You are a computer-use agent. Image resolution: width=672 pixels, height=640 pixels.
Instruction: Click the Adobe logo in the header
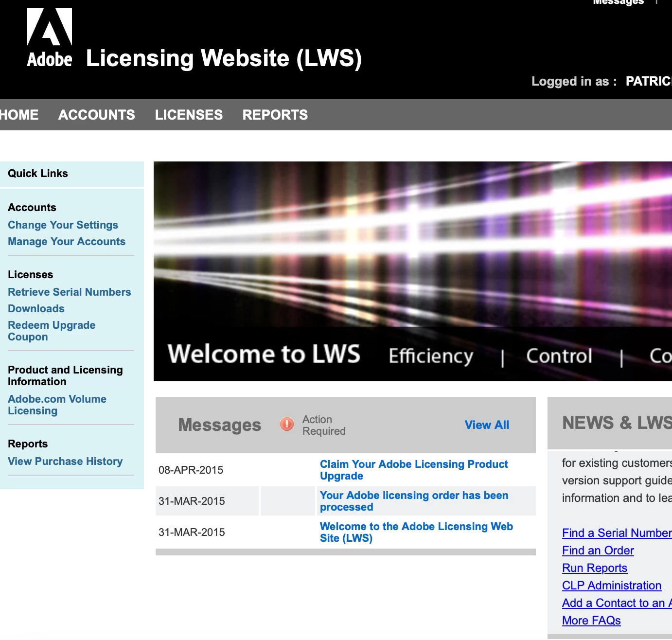click(50, 38)
